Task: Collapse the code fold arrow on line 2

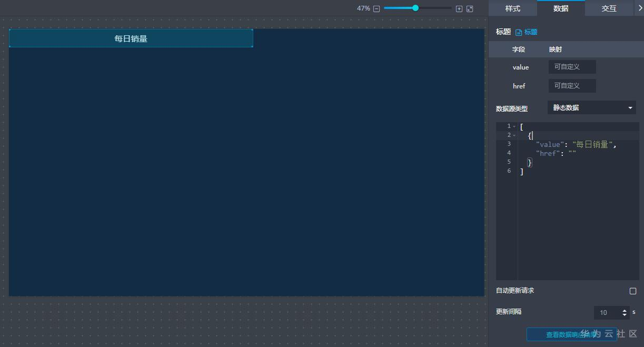Action: point(514,135)
